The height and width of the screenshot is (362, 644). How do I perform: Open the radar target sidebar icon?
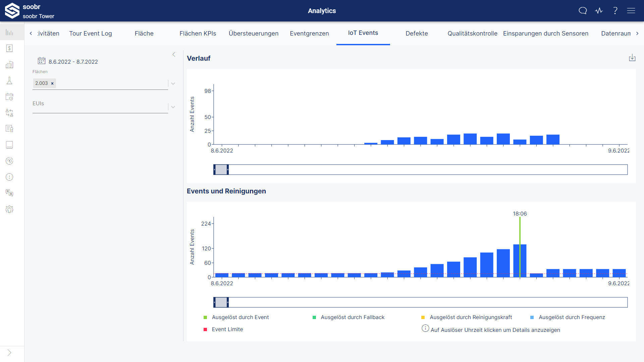(9, 161)
